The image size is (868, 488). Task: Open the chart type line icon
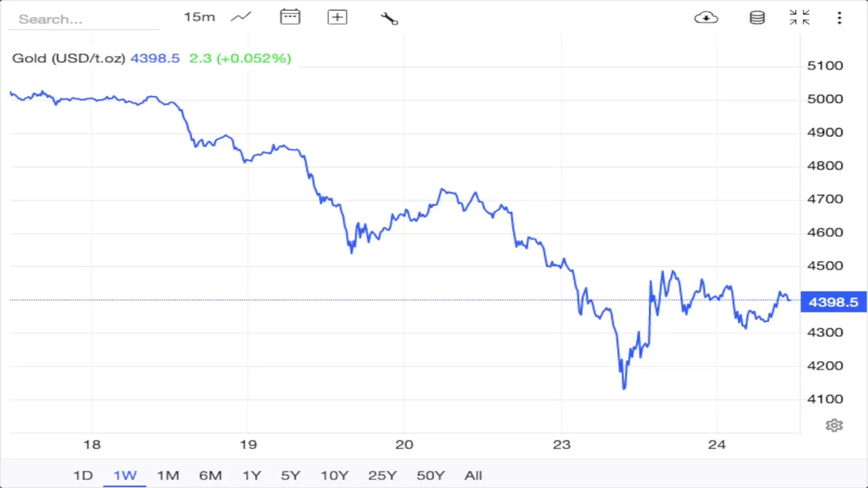coord(241,18)
